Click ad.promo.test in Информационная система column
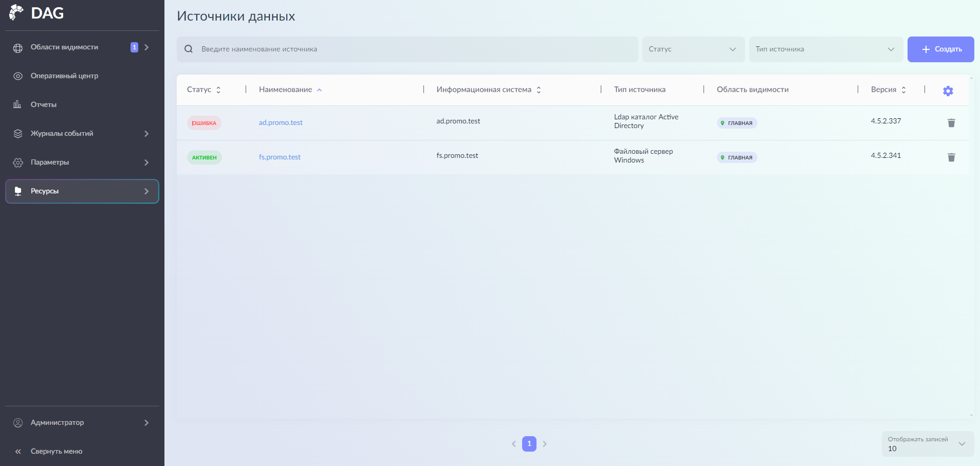Image resolution: width=980 pixels, height=466 pixels. (x=458, y=121)
